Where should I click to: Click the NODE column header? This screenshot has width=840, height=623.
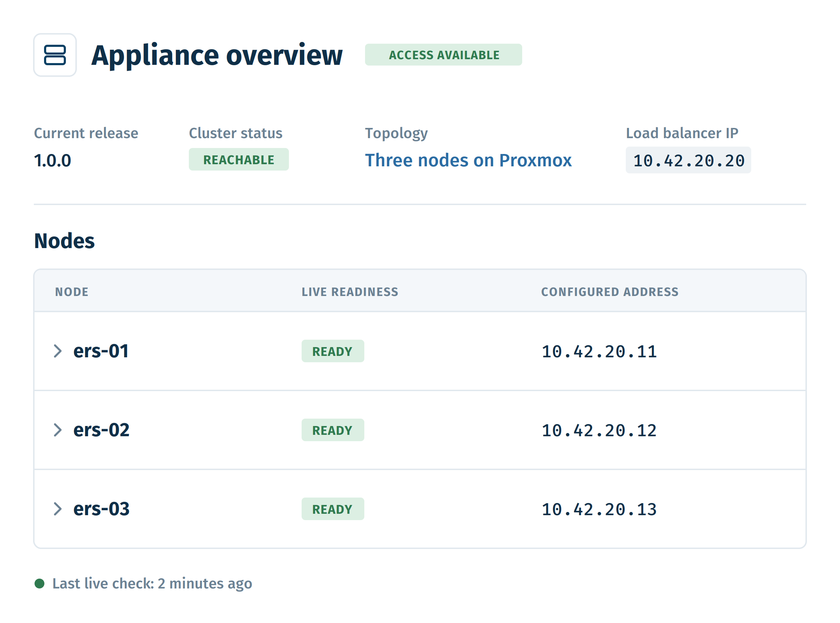[x=72, y=292]
